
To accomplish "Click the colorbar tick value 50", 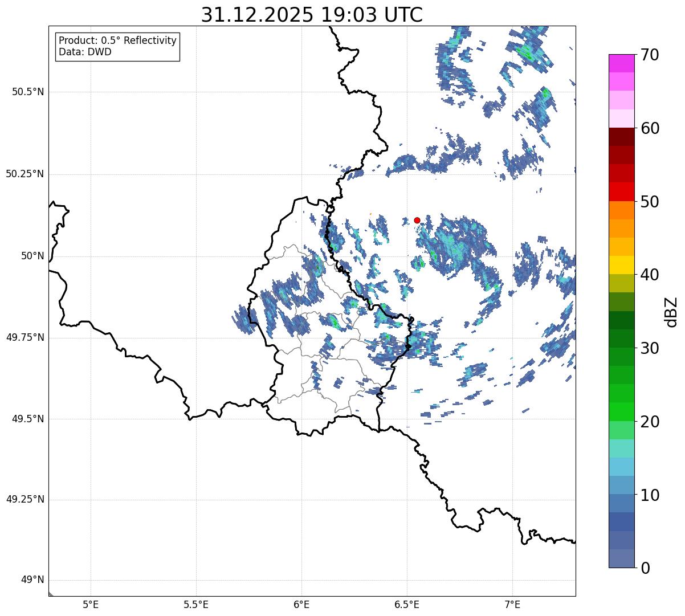I will pos(650,202).
